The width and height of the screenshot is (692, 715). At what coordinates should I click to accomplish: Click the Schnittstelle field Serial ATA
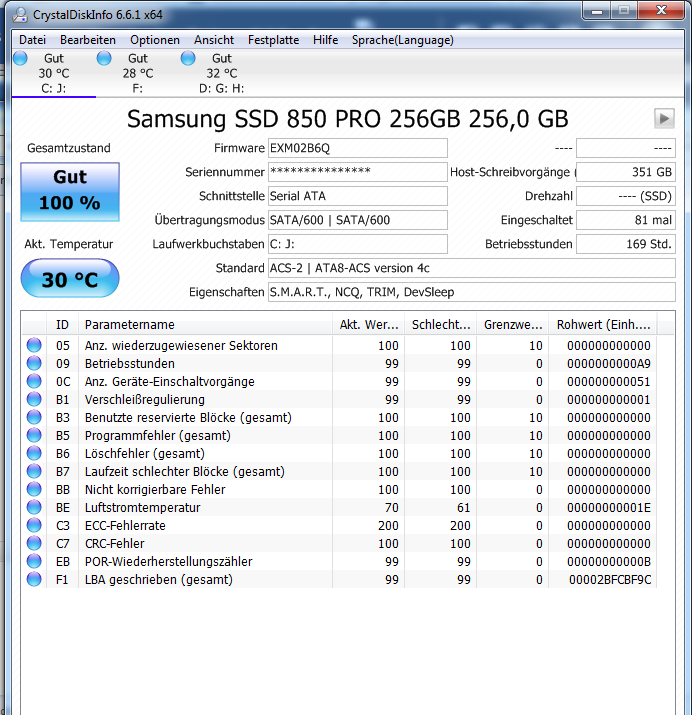(358, 196)
